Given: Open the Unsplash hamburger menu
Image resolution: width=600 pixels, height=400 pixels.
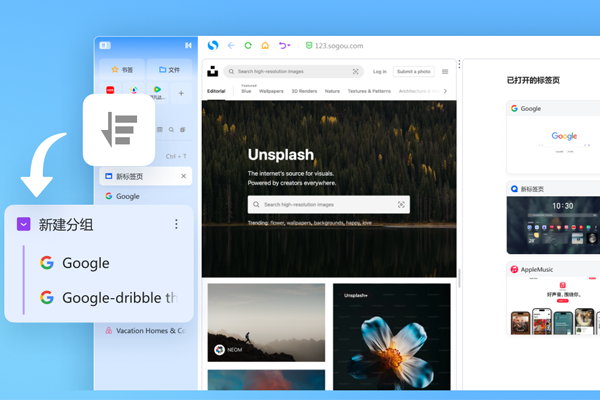Looking at the screenshot, I should coord(445,71).
